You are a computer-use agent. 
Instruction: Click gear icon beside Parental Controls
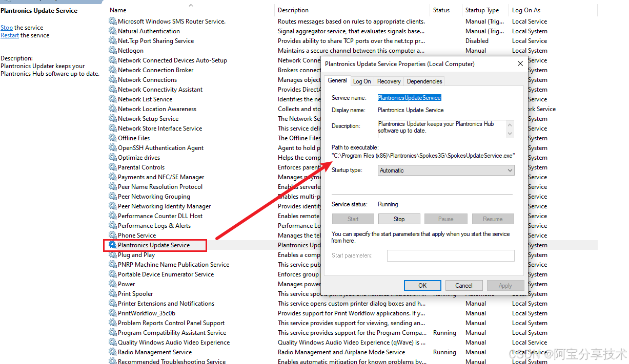tap(113, 167)
